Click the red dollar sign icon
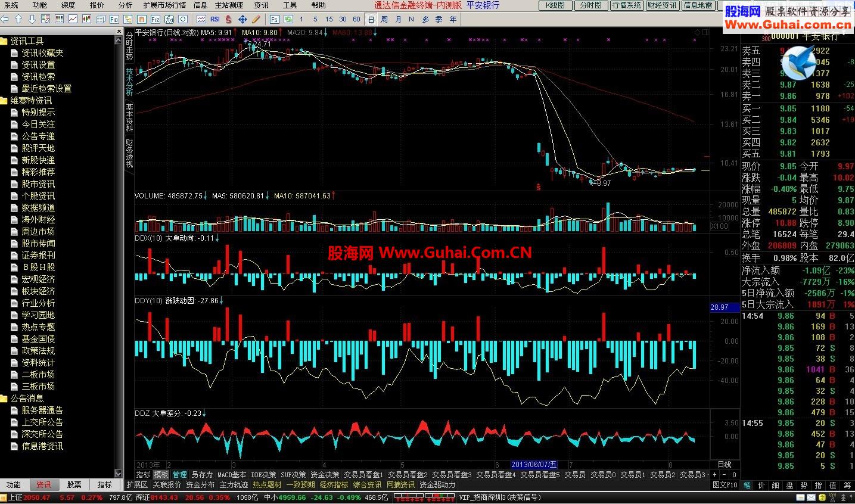This screenshot has height=504, width=855. coord(229,19)
